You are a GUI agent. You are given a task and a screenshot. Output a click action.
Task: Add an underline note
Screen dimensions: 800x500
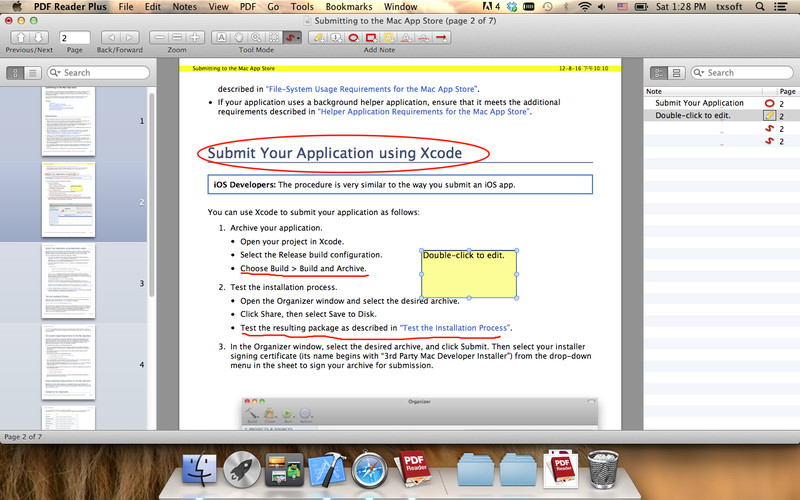[x=406, y=37]
